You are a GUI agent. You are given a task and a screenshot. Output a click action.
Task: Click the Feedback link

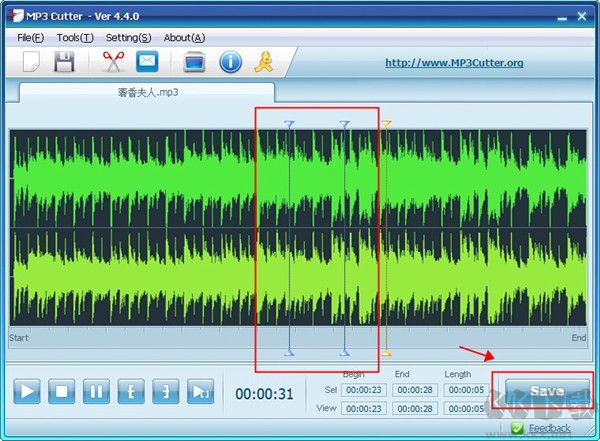(x=549, y=428)
